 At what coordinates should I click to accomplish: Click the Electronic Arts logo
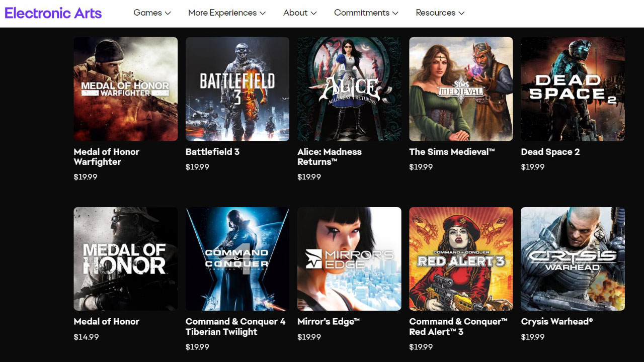pyautogui.click(x=53, y=13)
